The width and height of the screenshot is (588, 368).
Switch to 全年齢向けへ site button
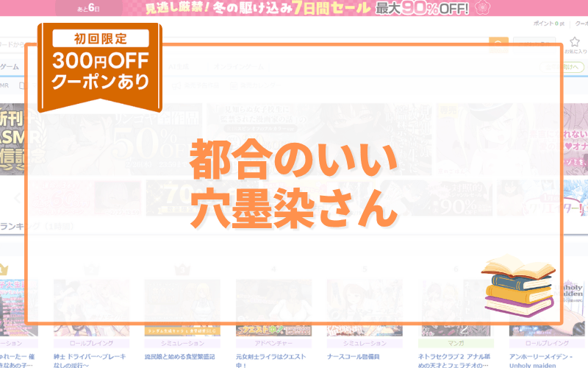pos(562,67)
